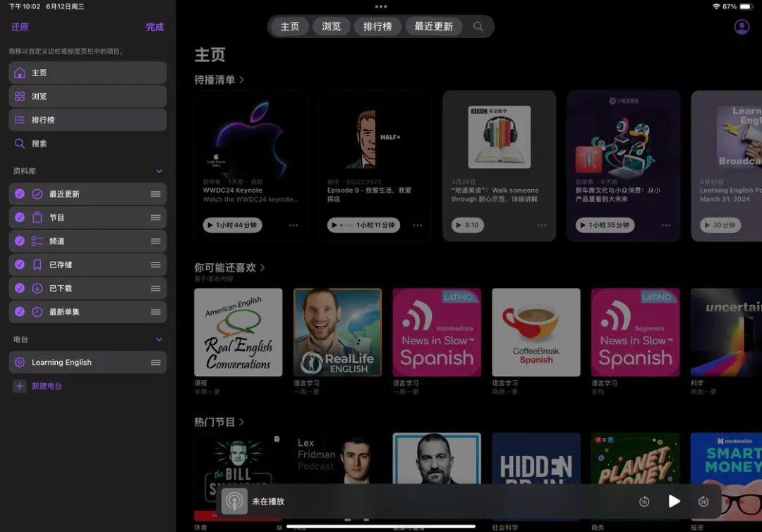Collapse the 资料库 section chevron
The image size is (762, 532).
(x=159, y=171)
